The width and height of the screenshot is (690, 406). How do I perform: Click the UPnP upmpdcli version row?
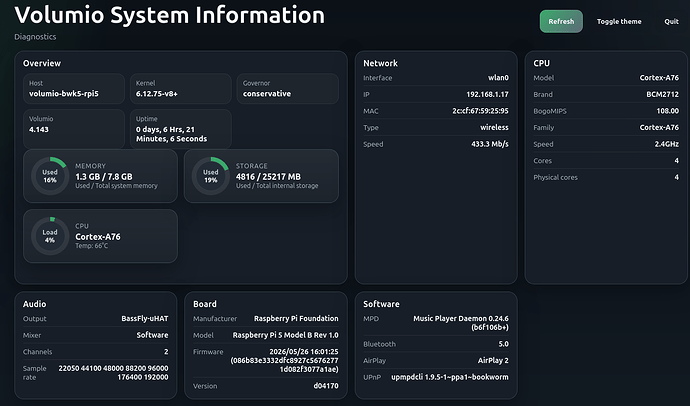pyautogui.click(x=436, y=377)
